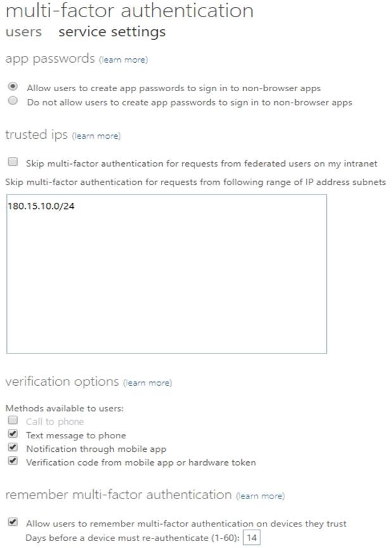Uncheck Text message to phone
The image size is (392, 548).
click(13, 435)
